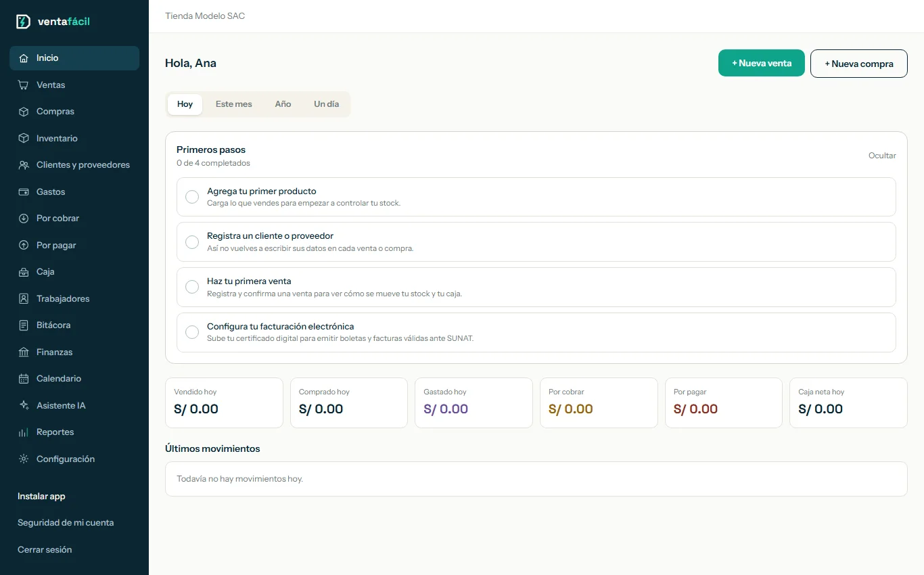Image resolution: width=924 pixels, height=575 pixels.
Task: Click the Por cobrar down-arrow icon
Action: pos(24,218)
